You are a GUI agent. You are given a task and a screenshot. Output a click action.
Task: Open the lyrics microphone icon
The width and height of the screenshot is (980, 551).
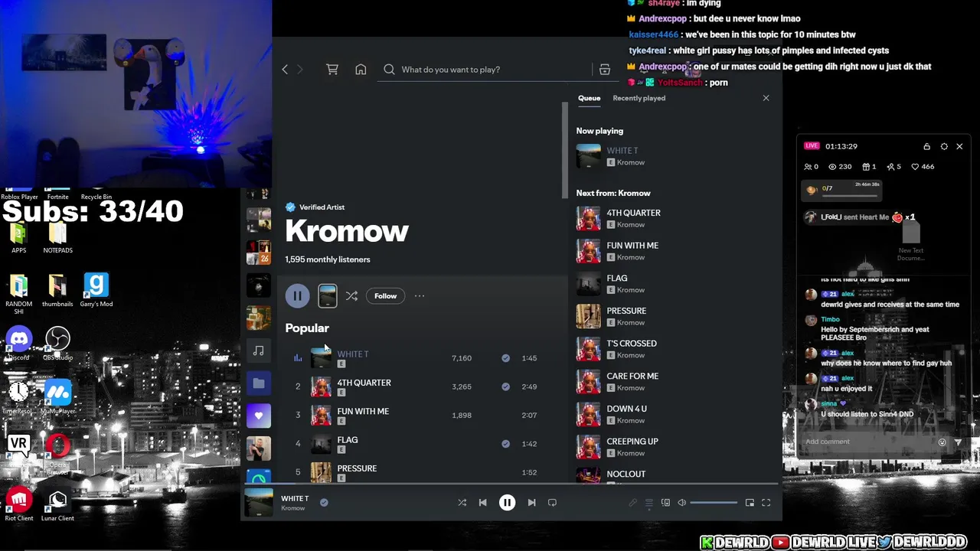coord(632,503)
